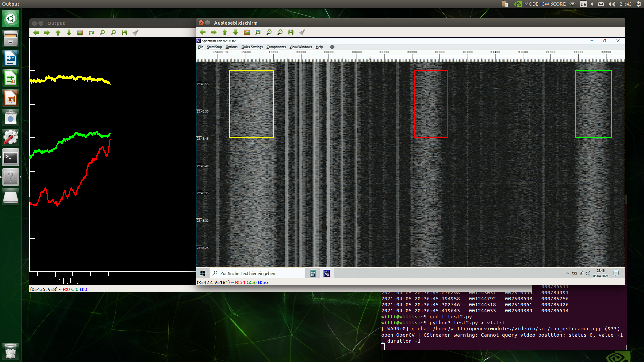Open the clock showing 21:45
Screen dimensions: 644x362
click(x=626, y=4)
